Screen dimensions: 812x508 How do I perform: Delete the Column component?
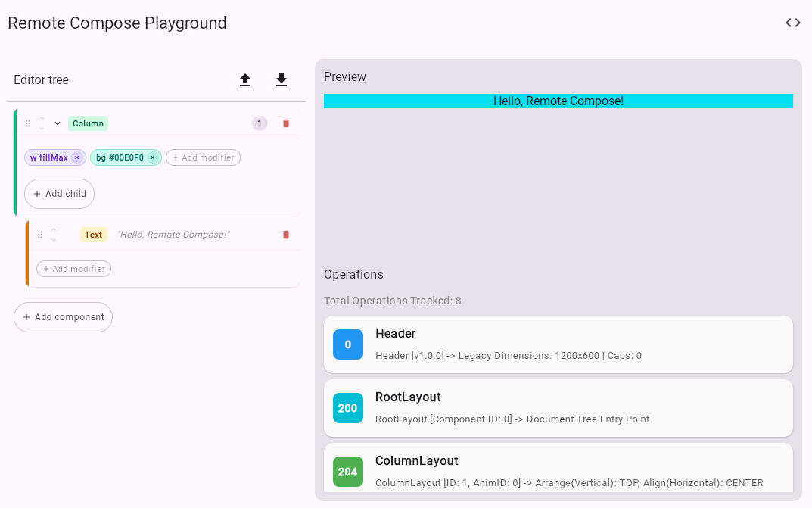[286, 123]
